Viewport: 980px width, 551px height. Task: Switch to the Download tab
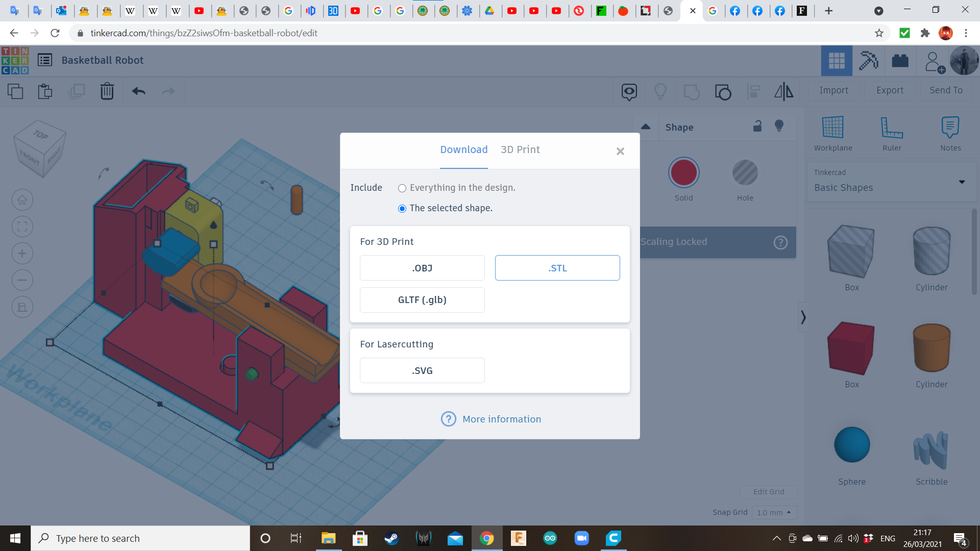[x=463, y=150]
